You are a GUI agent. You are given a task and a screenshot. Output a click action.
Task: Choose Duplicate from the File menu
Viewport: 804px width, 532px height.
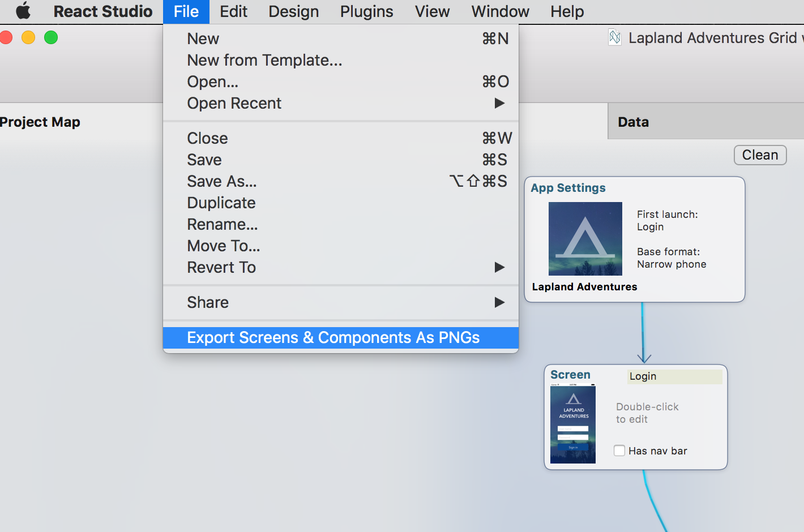(x=341, y=203)
